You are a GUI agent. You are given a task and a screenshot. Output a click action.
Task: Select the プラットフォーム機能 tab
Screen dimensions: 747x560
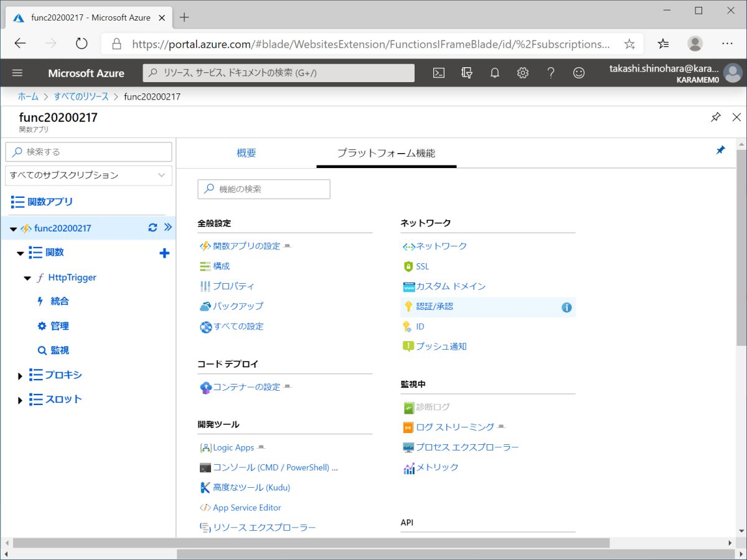point(386,153)
